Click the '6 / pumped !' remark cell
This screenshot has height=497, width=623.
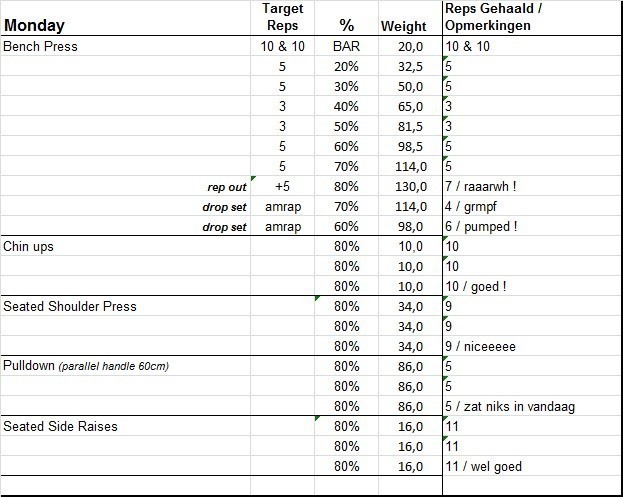coord(481,226)
